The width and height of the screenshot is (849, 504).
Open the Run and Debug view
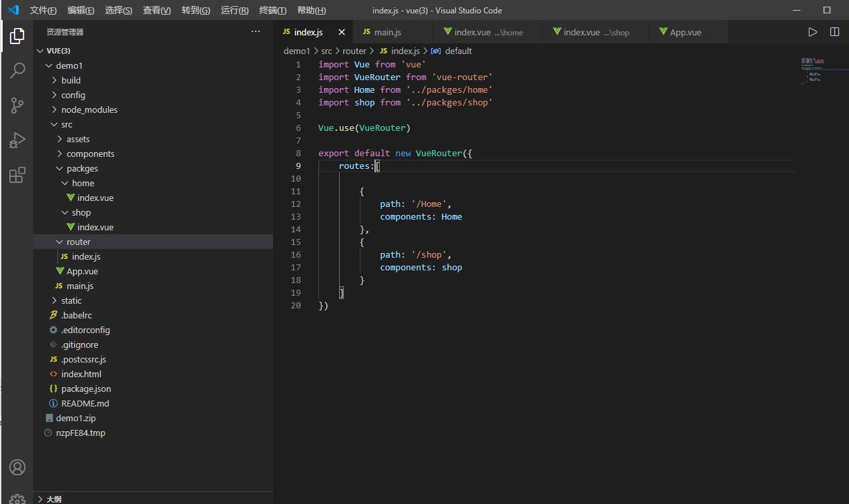17,140
